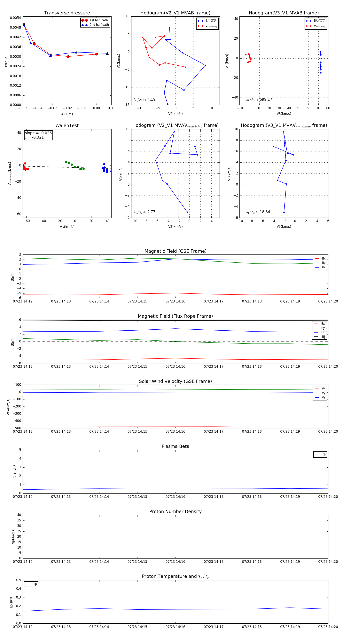Click the λ1/λ3 ≈ 599.17 label
Viewport: 351px width, 644px height.
click(x=259, y=100)
